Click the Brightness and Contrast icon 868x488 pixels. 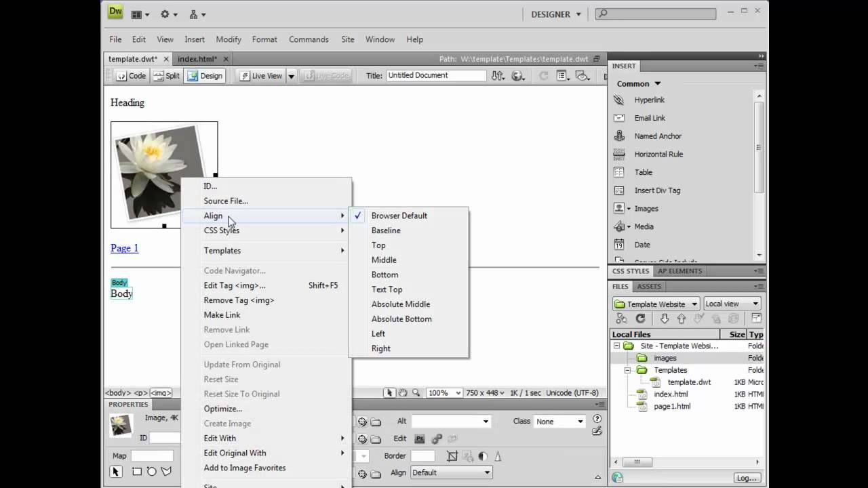(x=483, y=456)
